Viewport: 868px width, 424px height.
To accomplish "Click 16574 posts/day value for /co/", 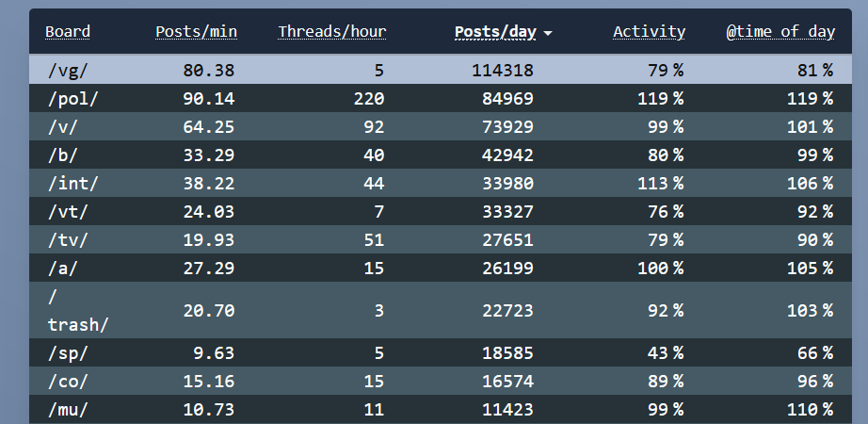I will 507,382.
